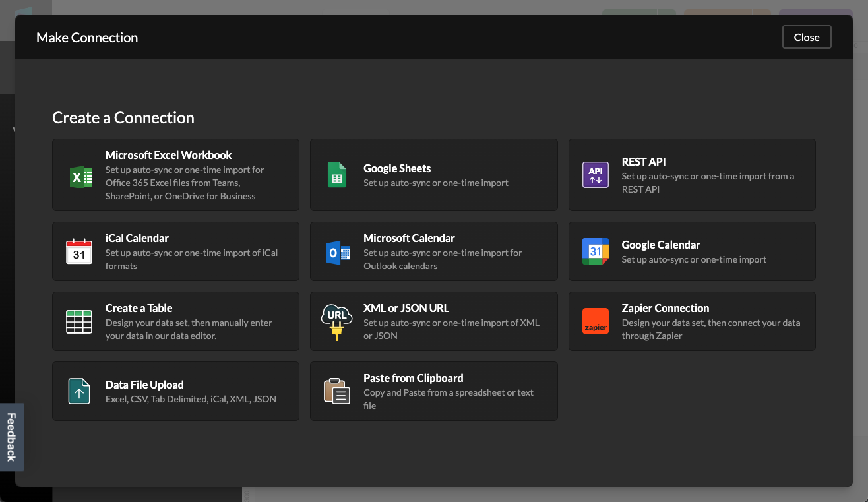Viewport: 868px width, 502px height.
Task: Select the XML or JSON URL plug icon
Action: tap(337, 321)
